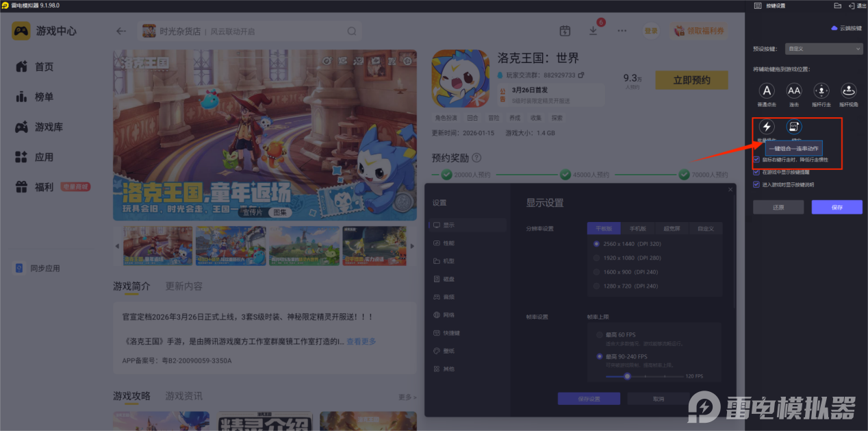The image size is (868, 431).
Task: Expand 更多 in the 游戏攻略 section
Action: point(407,397)
